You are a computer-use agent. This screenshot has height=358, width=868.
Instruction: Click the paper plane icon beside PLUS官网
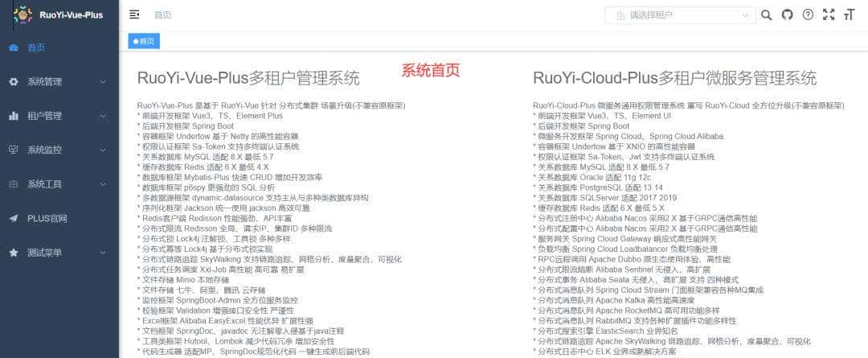click(14, 218)
